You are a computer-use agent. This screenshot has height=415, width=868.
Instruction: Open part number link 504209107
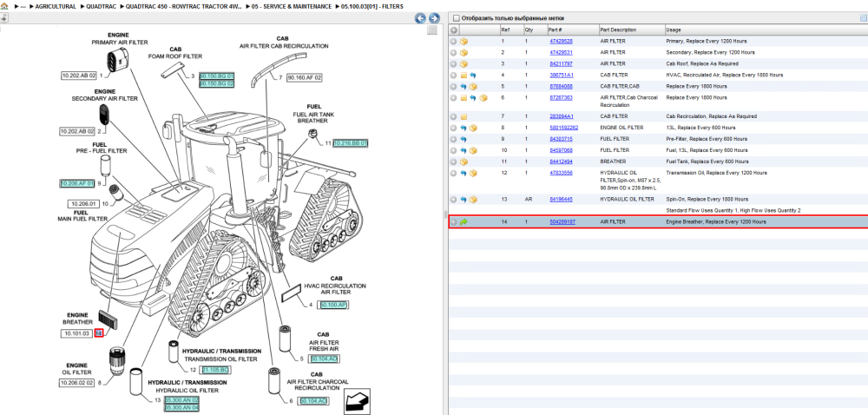coord(562,222)
